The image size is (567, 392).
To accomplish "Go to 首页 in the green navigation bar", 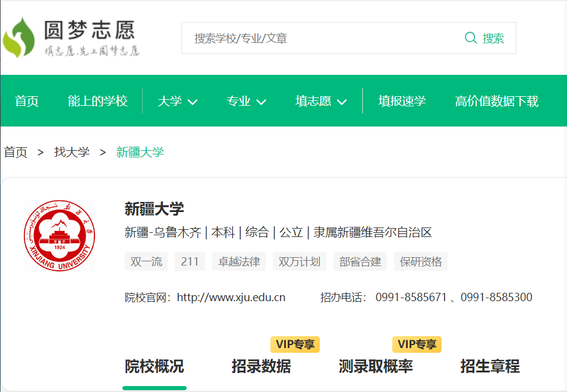I will click(x=26, y=101).
